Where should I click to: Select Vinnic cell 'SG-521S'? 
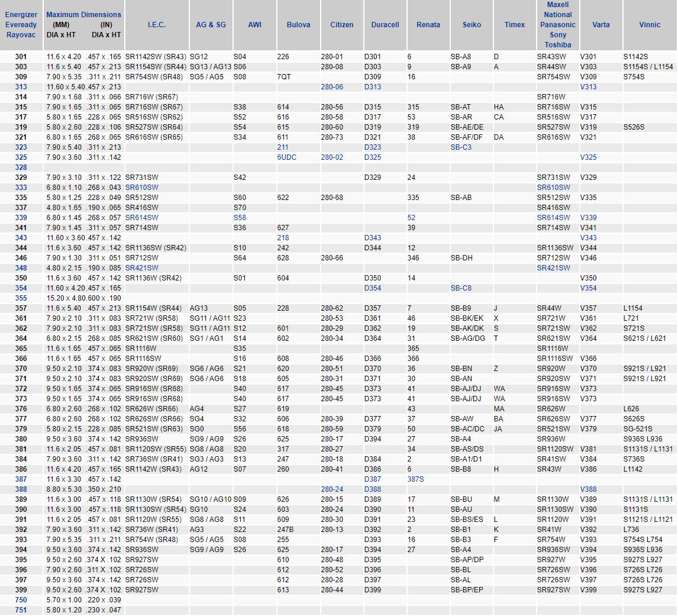pyautogui.click(x=638, y=429)
